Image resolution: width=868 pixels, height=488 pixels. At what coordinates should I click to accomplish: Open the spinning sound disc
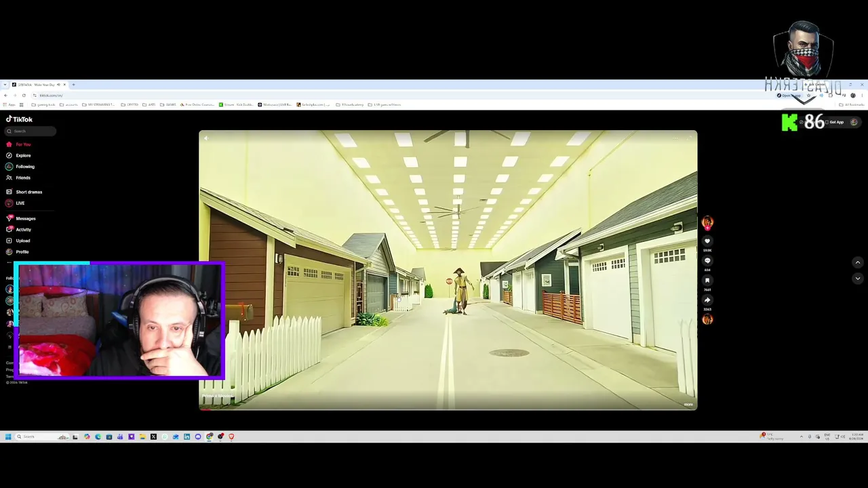[707, 319]
